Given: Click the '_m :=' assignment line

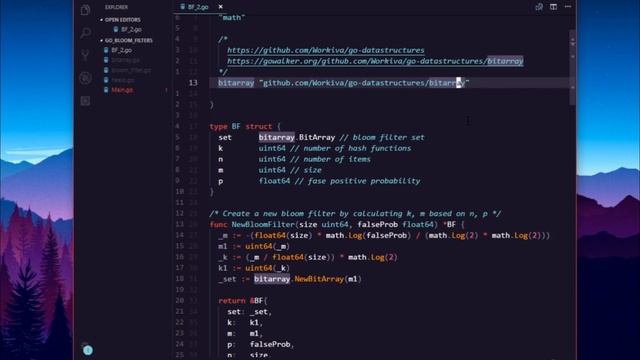Looking at the screenshot, I should [384, 236].
